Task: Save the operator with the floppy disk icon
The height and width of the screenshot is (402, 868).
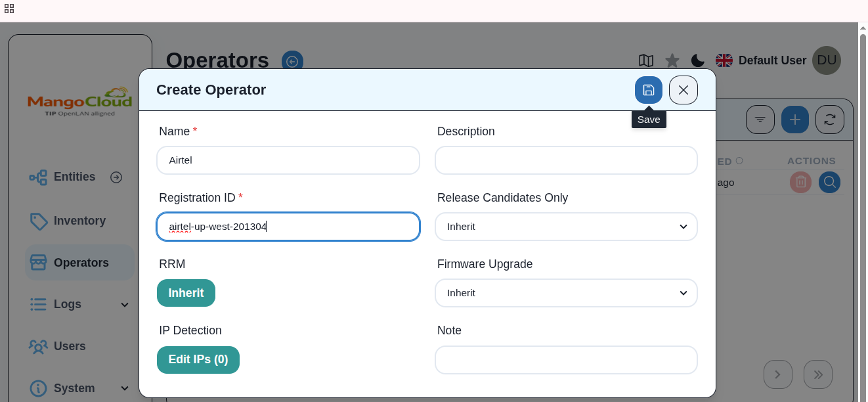Action: (x=649, y=90)
